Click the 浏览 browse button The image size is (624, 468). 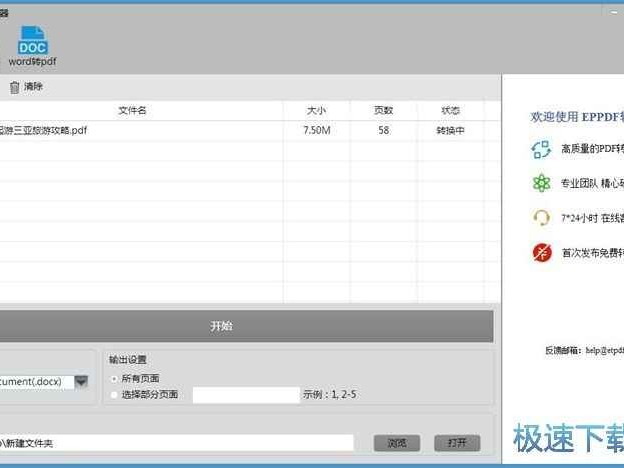(396, 443)
